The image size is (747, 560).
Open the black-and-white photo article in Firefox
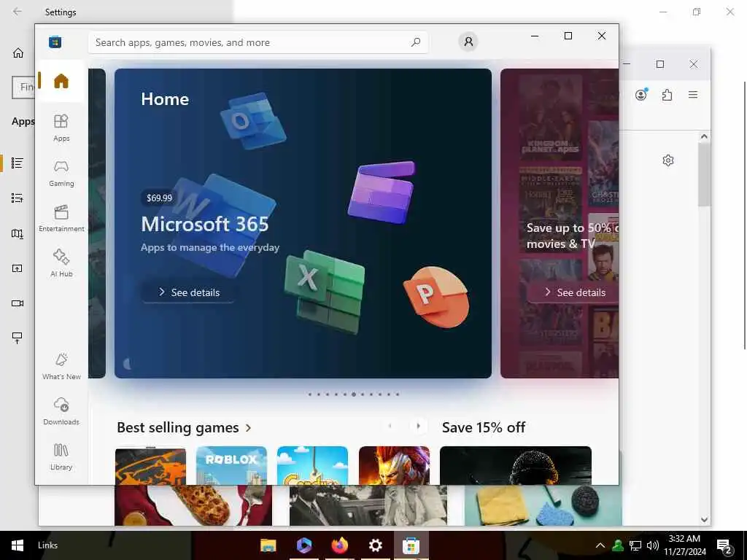pyautogui.click(x=368, y=505)
